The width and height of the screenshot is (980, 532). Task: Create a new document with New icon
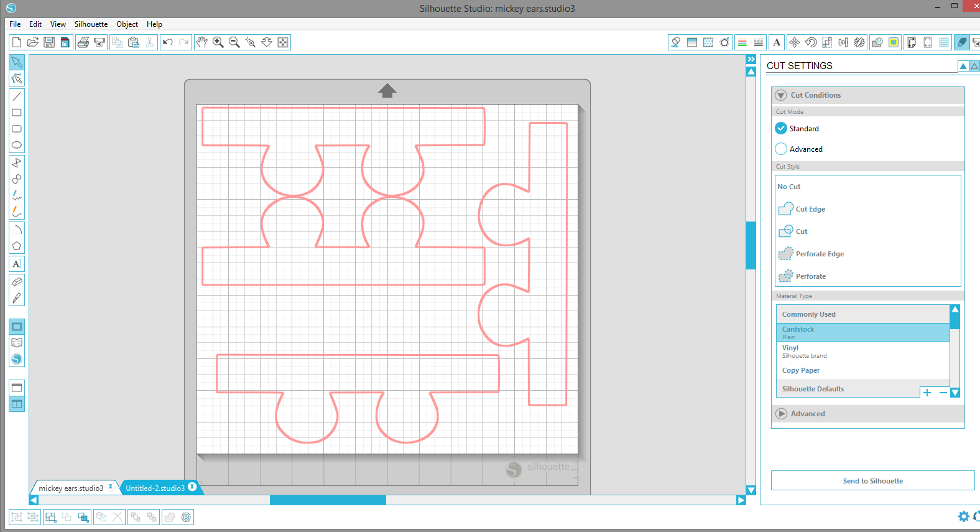tap(17, 42)
